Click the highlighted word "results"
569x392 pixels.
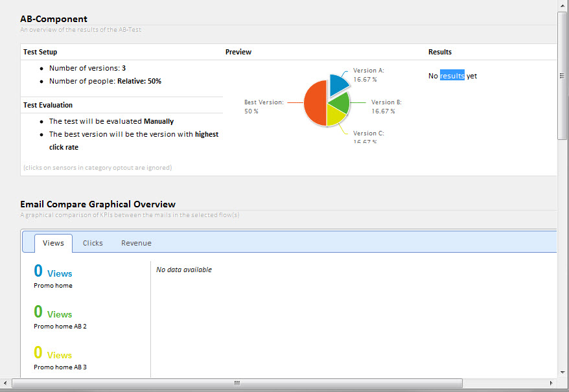coord(452,76)
